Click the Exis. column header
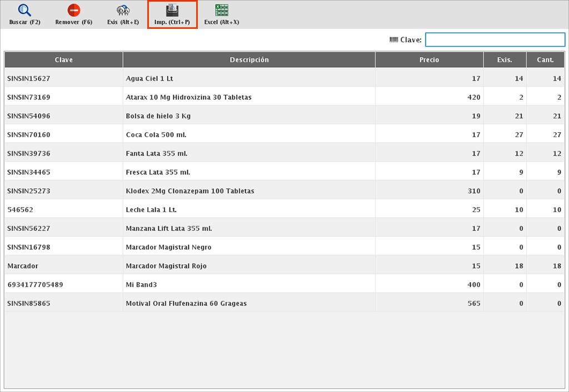 (505, 60)
